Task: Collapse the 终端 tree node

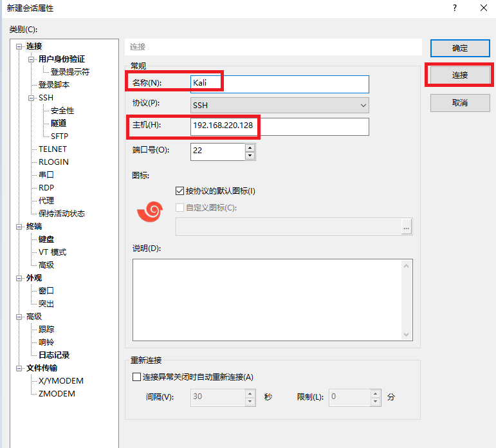Action: tap(19, 227)
